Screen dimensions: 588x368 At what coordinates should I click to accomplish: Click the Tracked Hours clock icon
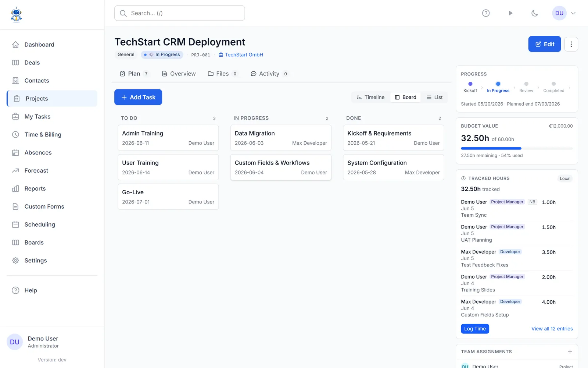tap(463, 178)
